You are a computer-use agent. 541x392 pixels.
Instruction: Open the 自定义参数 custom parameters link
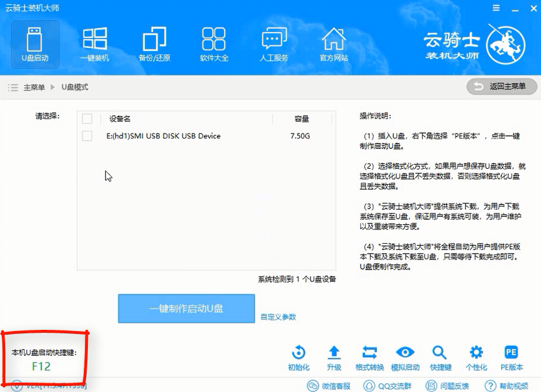tap(280, 317)
